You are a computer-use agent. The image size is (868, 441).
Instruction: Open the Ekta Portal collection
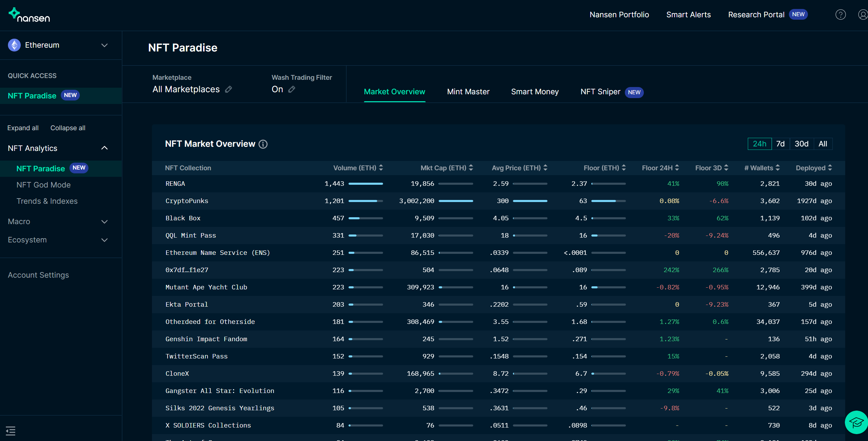(187, 305)
